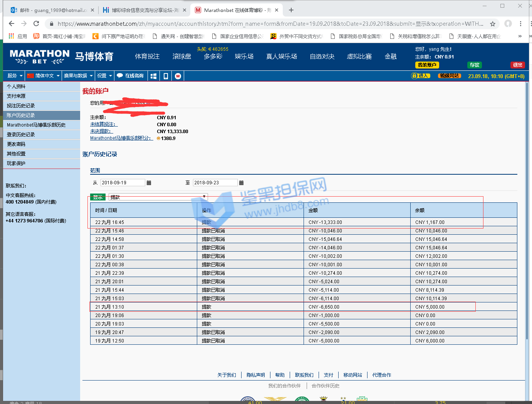Viewport: 532px width, 404px height.
Task: Expand the 提款 operation type dropdown
Action: click(x=158, y=197)
